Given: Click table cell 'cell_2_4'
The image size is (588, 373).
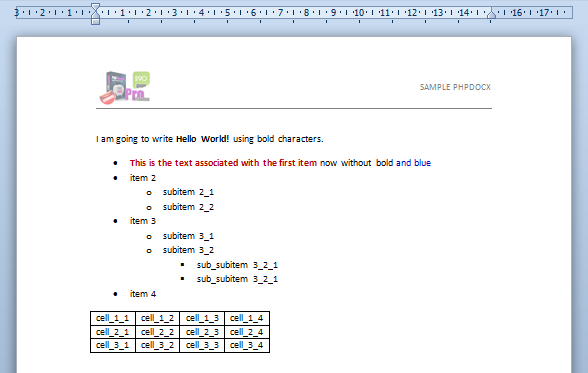Looking at the screenshot, I should click(x=247, y=332).
